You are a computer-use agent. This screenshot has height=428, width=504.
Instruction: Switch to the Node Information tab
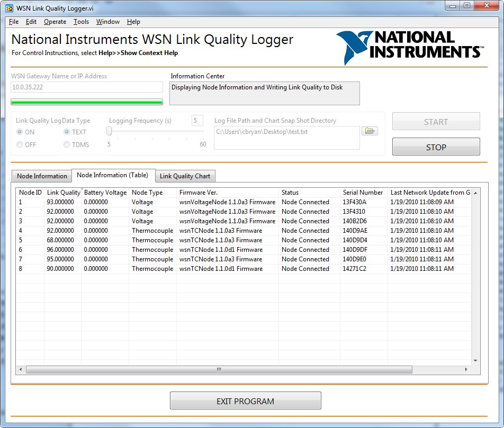pos(42,176)
